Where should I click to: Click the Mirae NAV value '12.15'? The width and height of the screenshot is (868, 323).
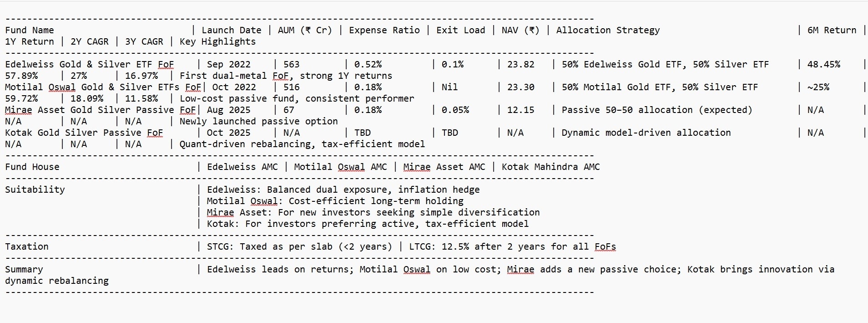coord(520,110)
